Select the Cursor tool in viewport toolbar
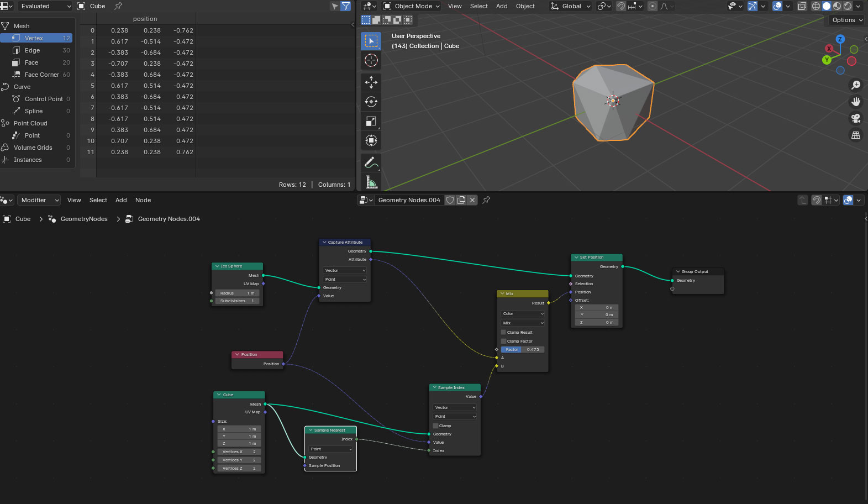This screenshot has height=504, width=868. pyautogui.click(x=371, y=61)
